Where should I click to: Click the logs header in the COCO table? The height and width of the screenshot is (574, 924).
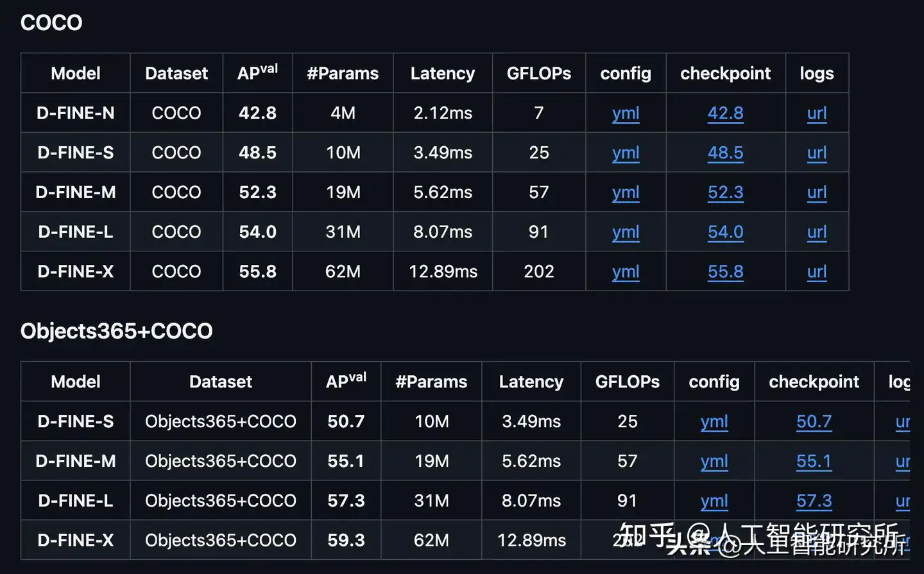coord(817,73)
